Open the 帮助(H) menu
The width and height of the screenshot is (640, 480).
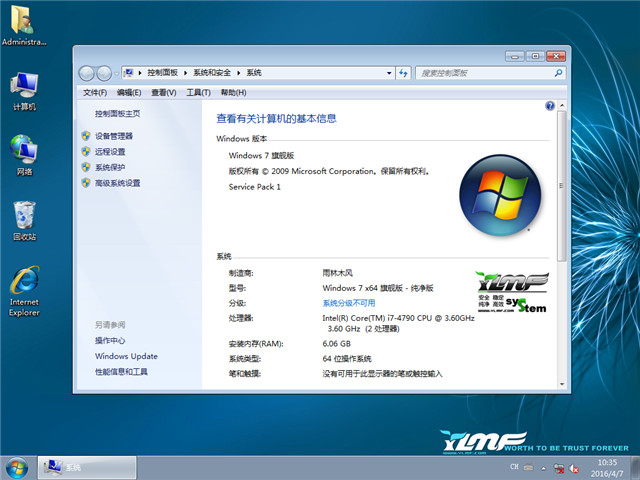click(233, 93)
